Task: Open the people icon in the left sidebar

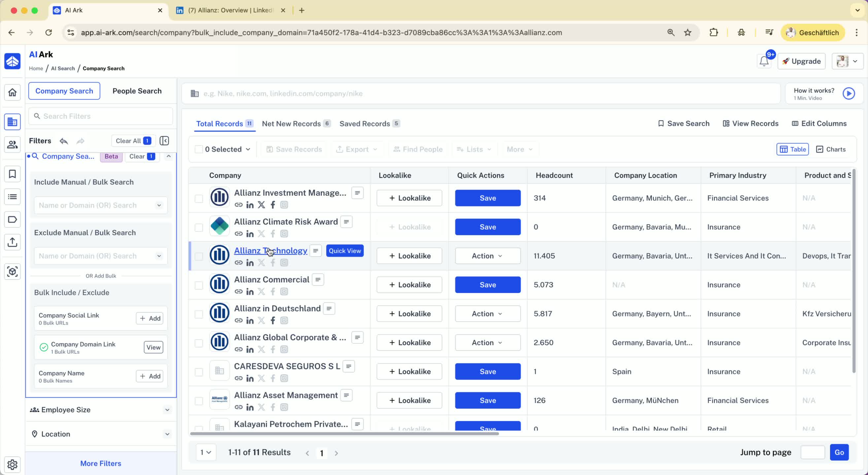Action: coord(13,145)
